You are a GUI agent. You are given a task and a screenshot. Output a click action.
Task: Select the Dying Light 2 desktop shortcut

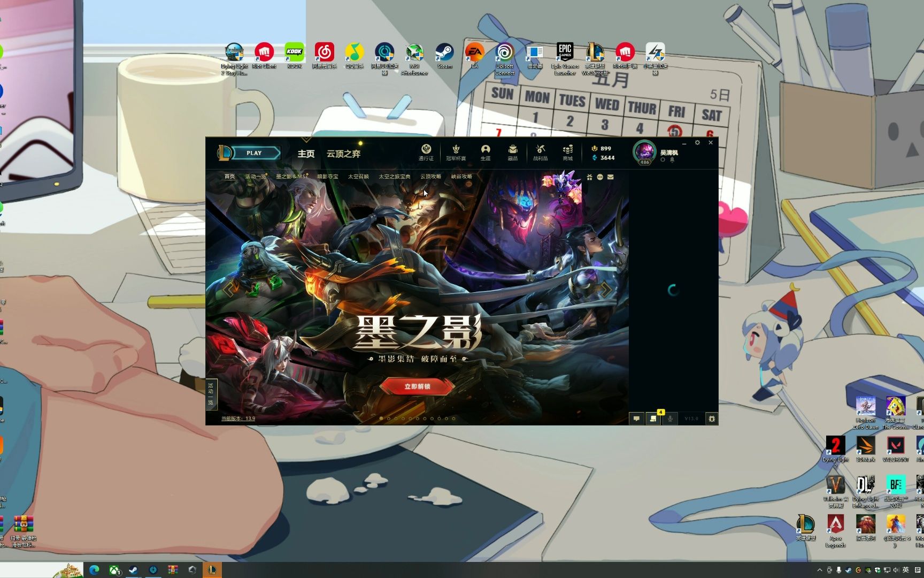click(x=835, y=452)
